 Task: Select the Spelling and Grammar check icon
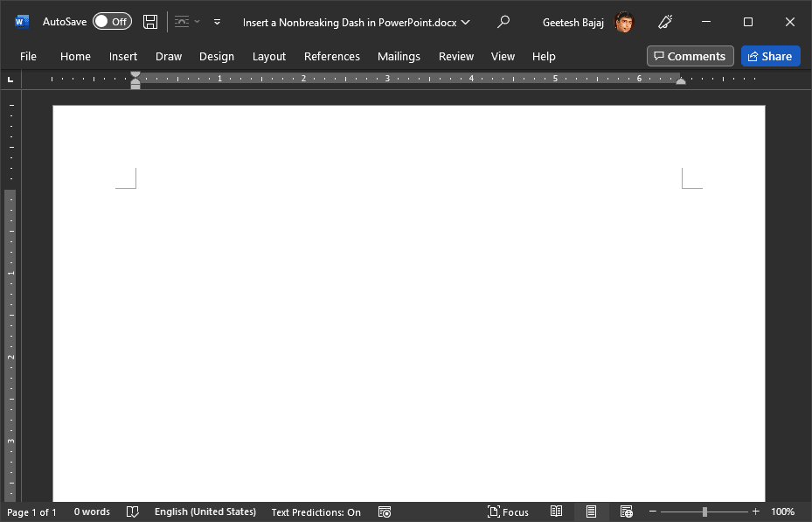pyautogui.click(x=132, y=512)
